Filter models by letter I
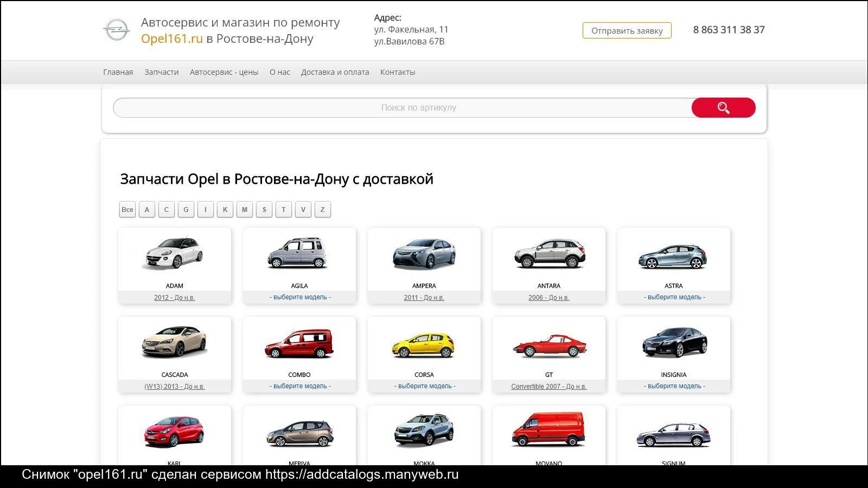Image resolution: width=868 pixels, height=488 pixels. pyautogui.click(x=206, y=209)
